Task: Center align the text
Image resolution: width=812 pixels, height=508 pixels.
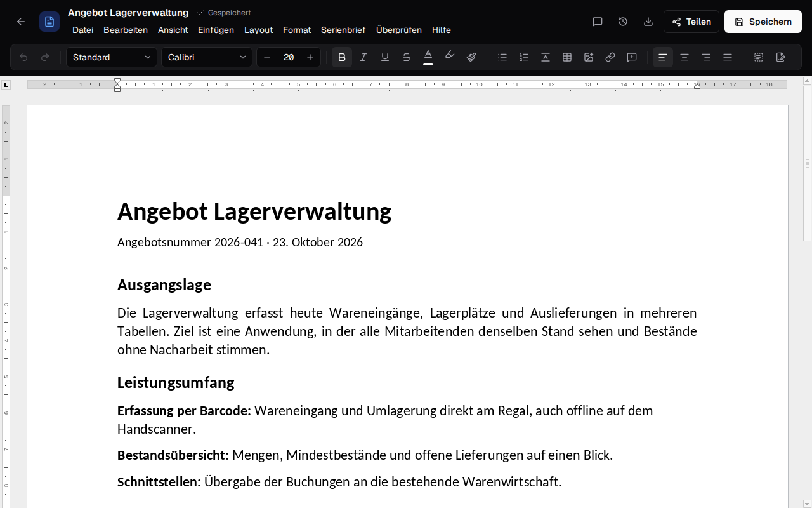Action: pyautogui.click(x=684, y=57)
